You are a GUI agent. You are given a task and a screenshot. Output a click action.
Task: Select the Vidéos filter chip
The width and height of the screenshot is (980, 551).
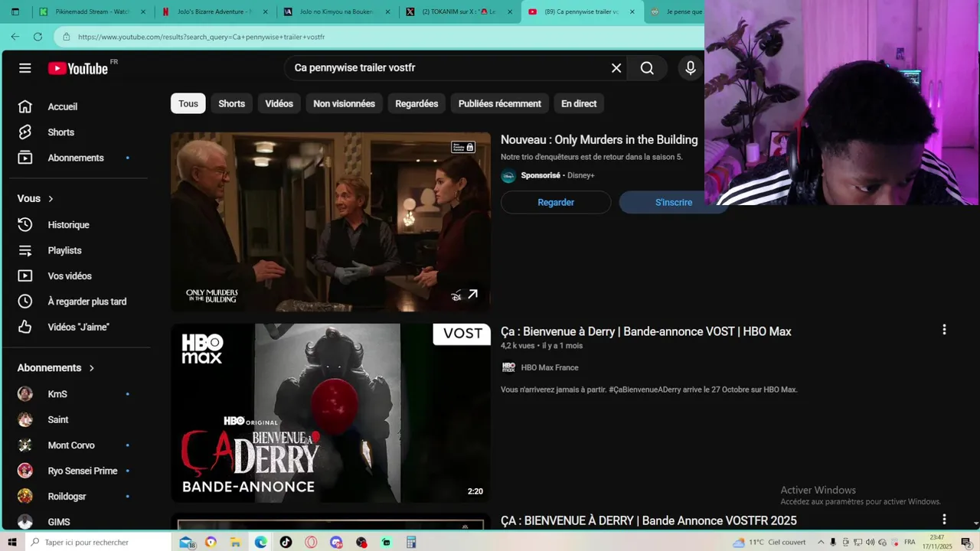(x=279, y=103)
